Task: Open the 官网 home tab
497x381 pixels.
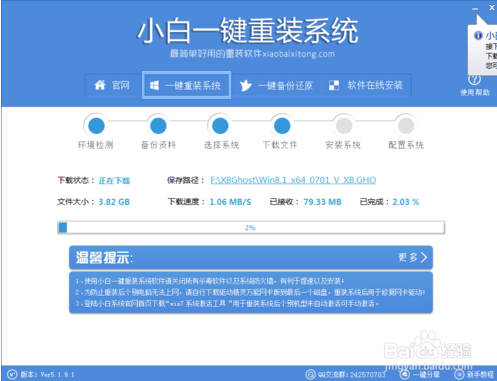Action: coord(112,85)
